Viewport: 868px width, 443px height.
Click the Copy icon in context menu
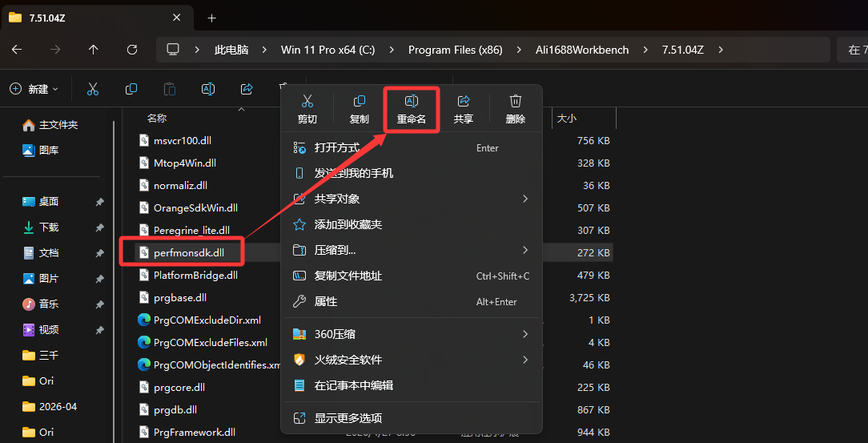point(360,102)
